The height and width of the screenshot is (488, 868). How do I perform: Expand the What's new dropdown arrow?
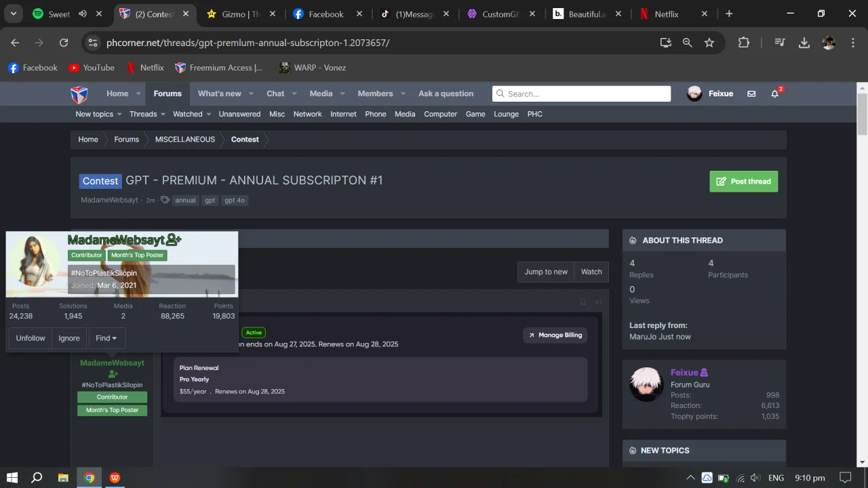coord(251,94)
